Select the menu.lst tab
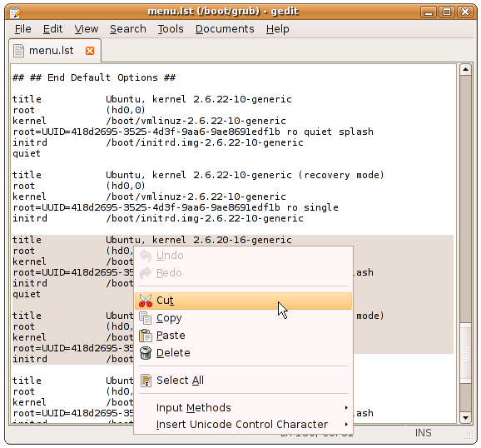The height and width of the screenshot is (448, 481). pyautogui.click(x=55, y=51)
